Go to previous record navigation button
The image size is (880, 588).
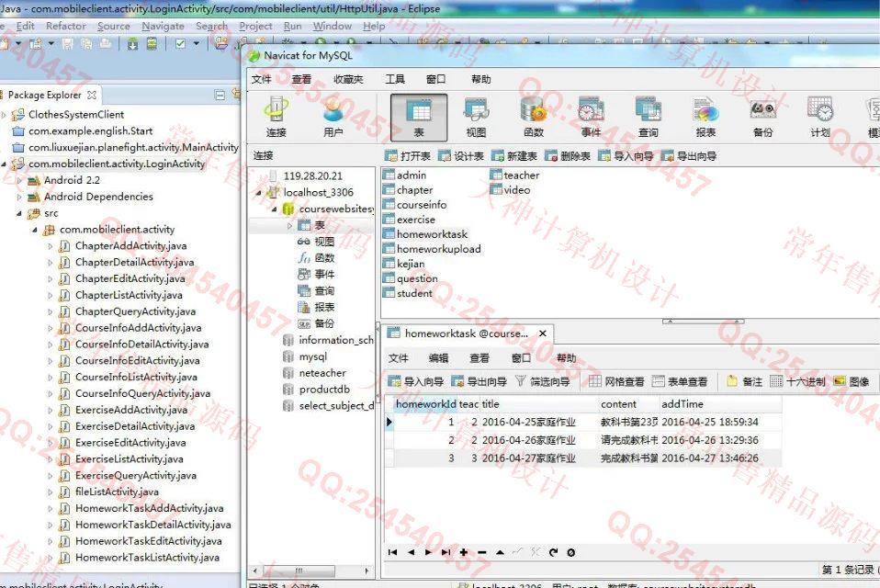[x=411, y=552]
